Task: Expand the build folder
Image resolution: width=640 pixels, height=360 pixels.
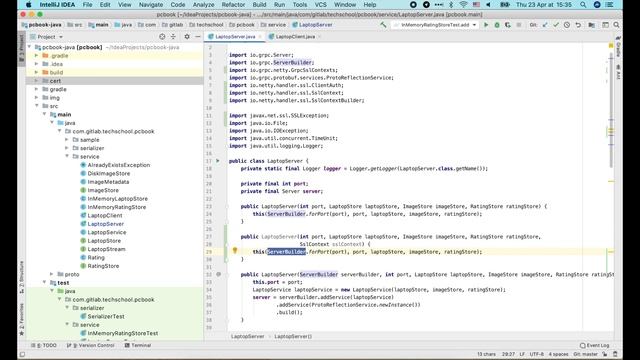Action: 37,72
